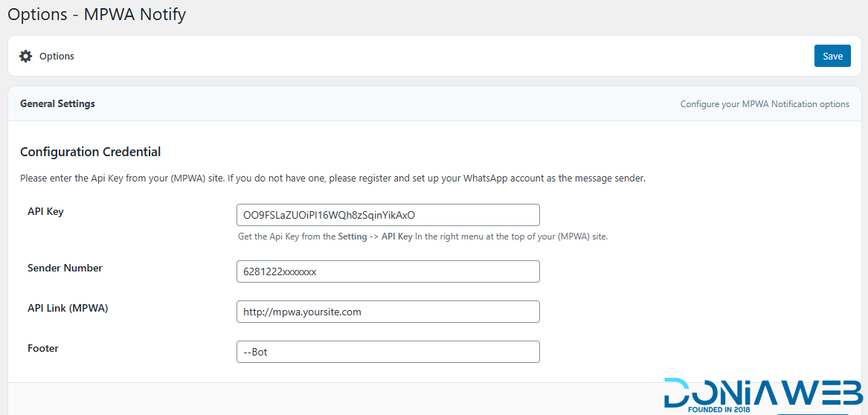This screenshot has width=868, height=415.
Task: Click the API Link (MPWA) label
Action: (x=68, y=308)
